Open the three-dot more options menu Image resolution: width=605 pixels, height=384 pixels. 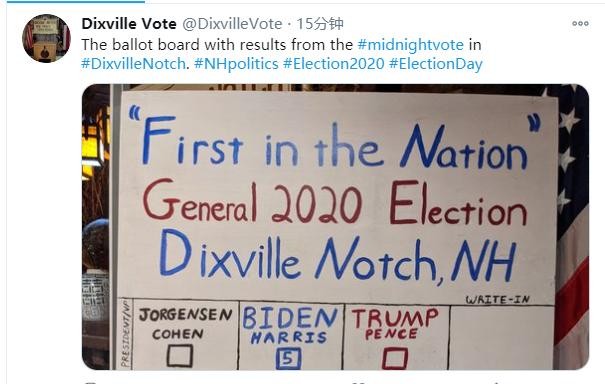click(x=580, y=24)
